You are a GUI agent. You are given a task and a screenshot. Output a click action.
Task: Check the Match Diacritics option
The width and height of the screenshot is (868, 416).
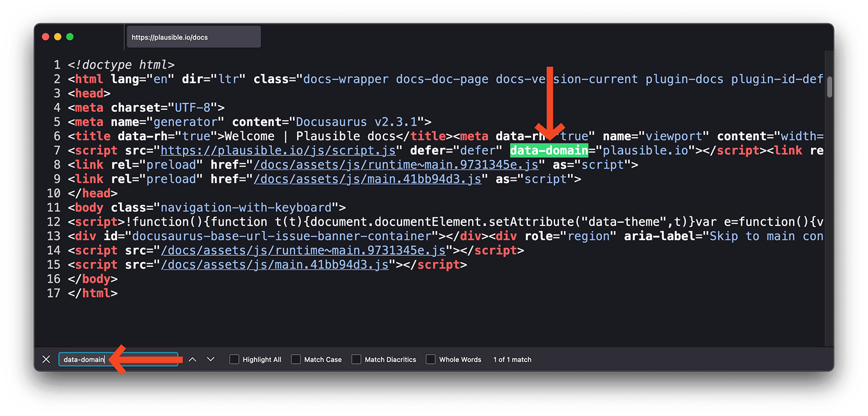(x=356, y=360)
